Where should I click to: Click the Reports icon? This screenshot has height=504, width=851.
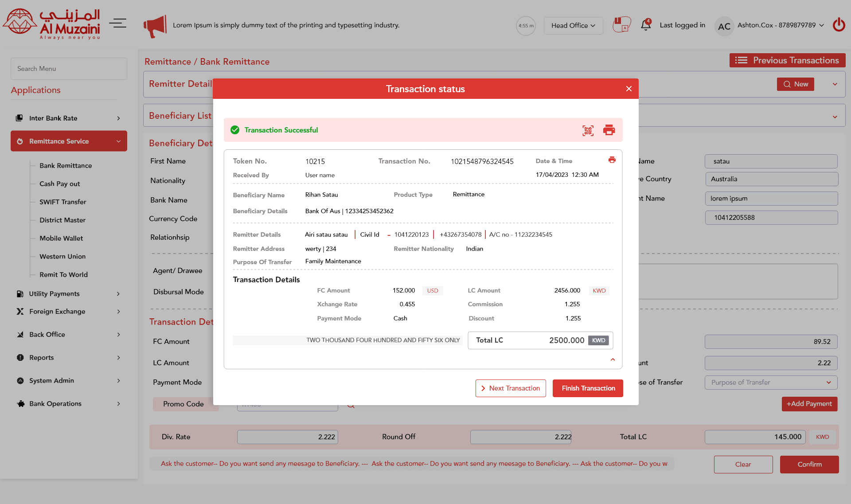[x=20, y=357]
